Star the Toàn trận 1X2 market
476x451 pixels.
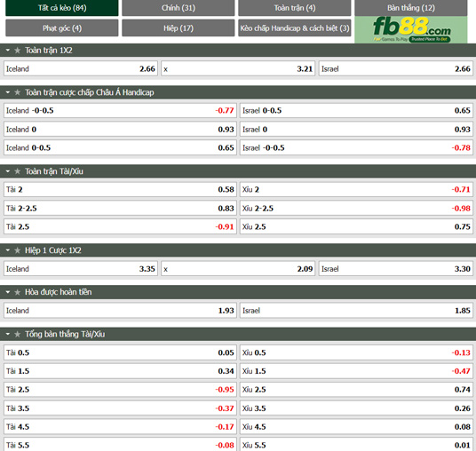tap(17, 51)
